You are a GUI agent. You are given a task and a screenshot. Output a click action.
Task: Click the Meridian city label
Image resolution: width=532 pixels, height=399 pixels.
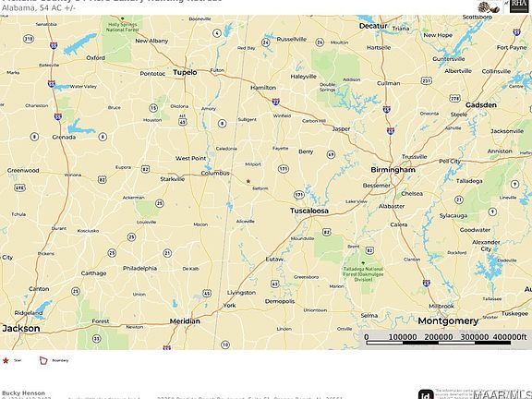(x=185, y=321)
